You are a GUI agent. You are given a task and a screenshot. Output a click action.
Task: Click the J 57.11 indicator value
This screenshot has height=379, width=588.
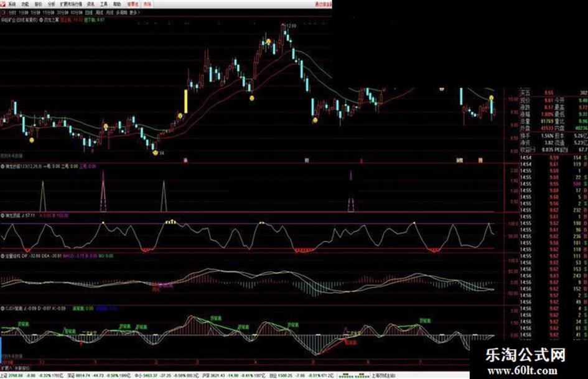click(28, 216)
